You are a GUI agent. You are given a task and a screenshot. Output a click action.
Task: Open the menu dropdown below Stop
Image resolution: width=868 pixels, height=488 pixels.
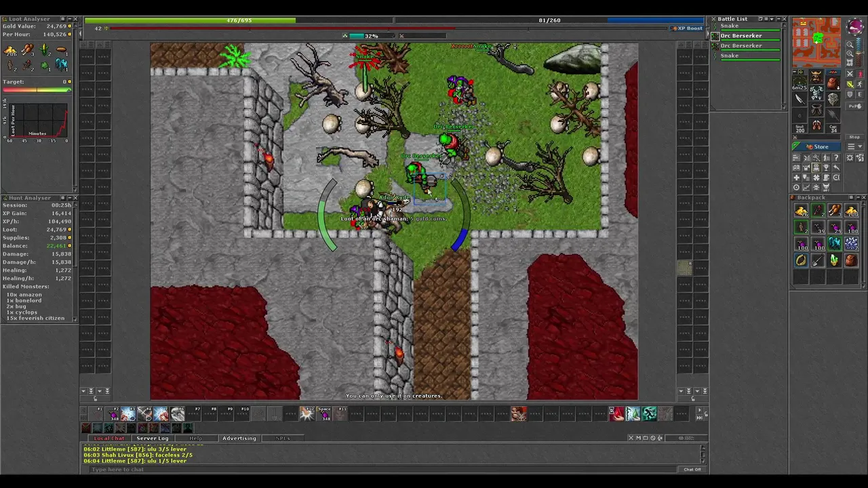click(x=854, y=146)
